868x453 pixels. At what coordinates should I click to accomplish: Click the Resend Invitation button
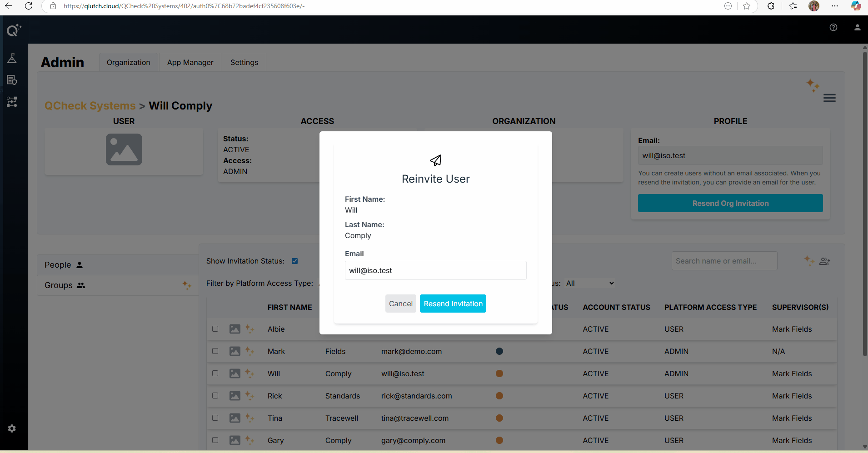453,304
